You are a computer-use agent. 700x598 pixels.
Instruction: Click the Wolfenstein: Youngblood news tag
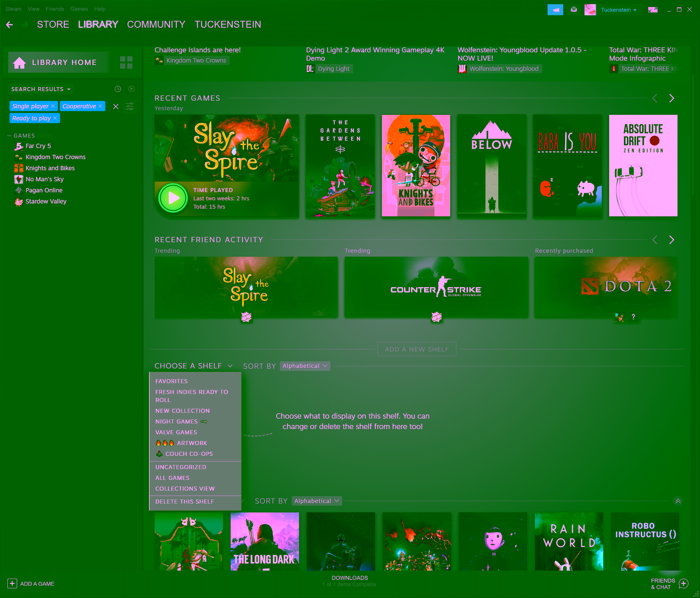tap(500, 69)
